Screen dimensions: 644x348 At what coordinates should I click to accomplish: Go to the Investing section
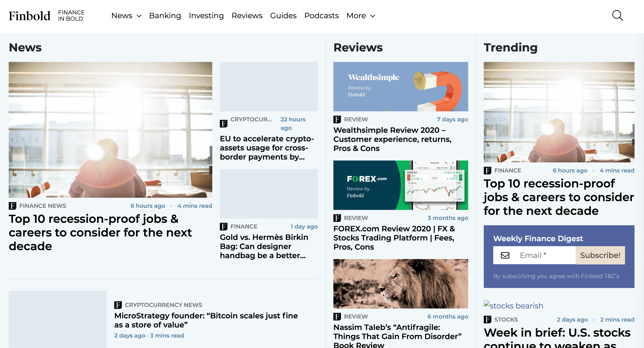[x=206, y=16]
